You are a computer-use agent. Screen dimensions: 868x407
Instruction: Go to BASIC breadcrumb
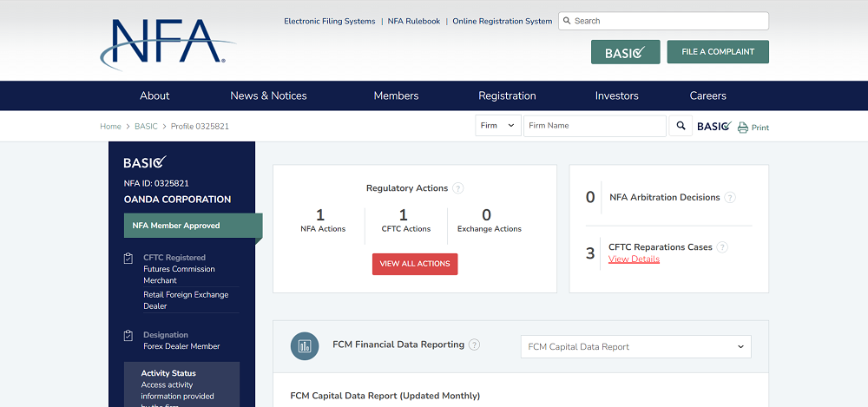(146, 126)
